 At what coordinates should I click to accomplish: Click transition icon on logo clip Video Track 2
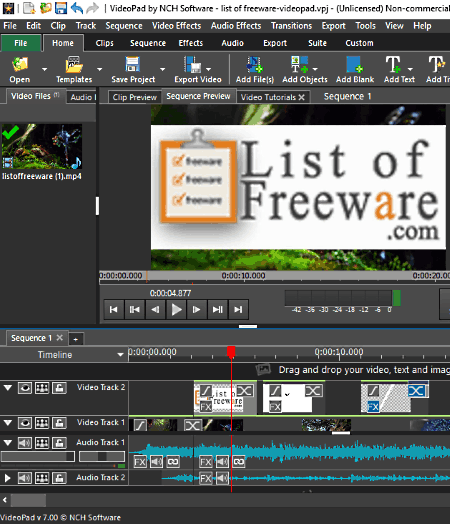click(x=245, y=391)
